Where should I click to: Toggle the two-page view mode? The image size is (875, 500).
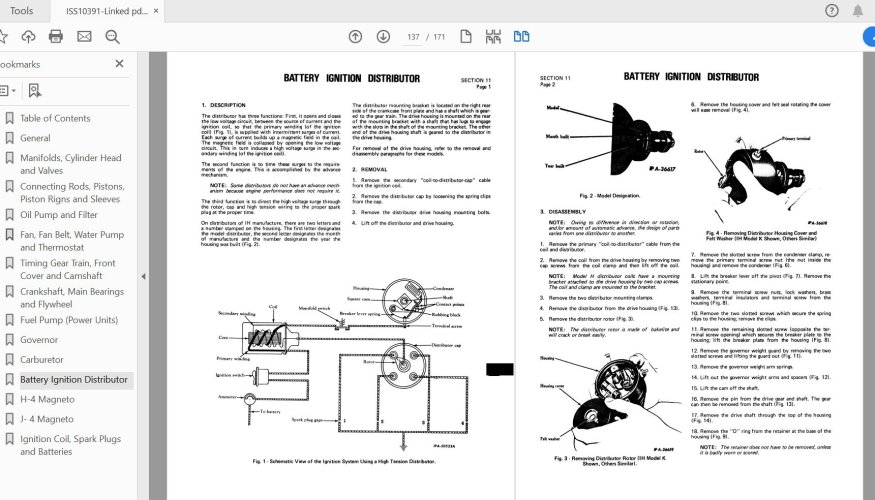pyautogui.click(x=521, y=37)
